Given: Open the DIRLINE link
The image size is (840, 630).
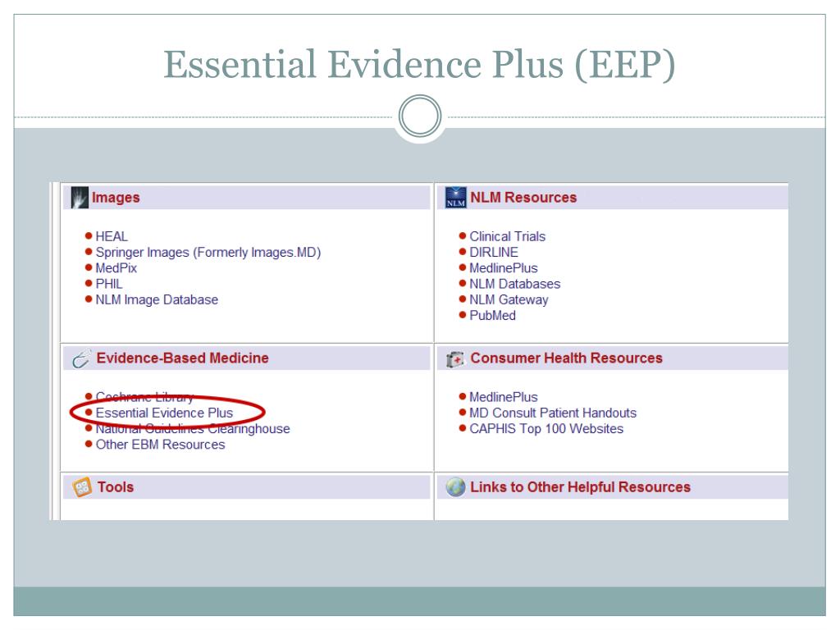Looking at the screenshot, I should pyautogui.click(x=494, y=253).
